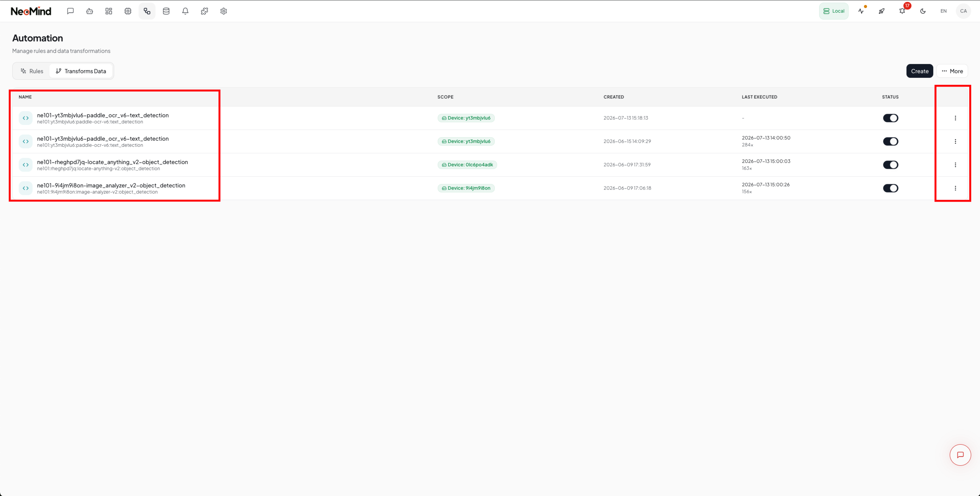Click the STATUS column header
Screen dimensions: 980x496
coord(890,97)
